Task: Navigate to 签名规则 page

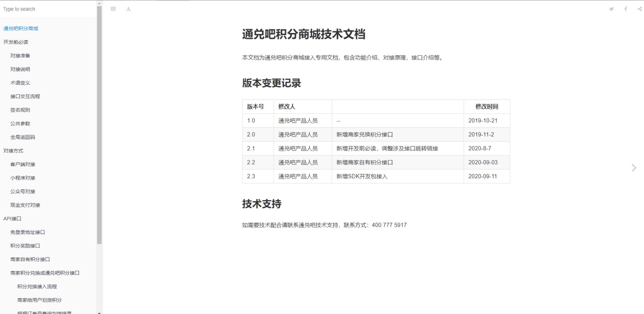Action: click(x=20, y=110)
